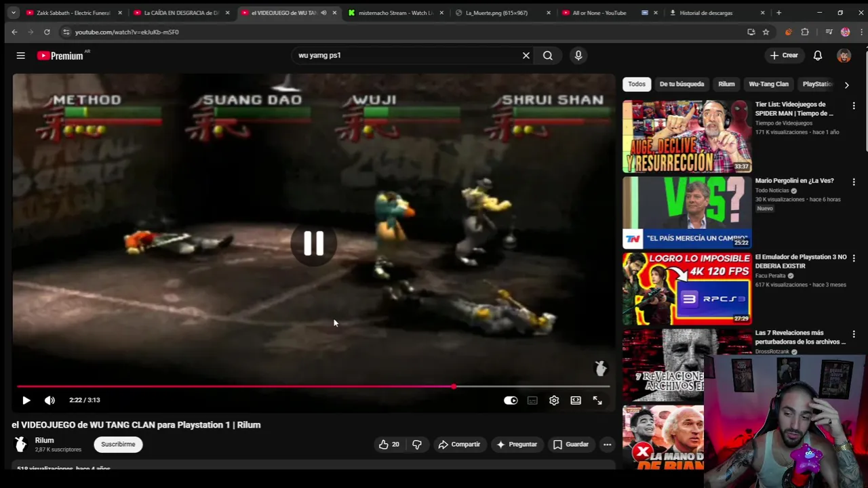Select the Todos filter chip
868x488 pixels.
pos(637,84)
